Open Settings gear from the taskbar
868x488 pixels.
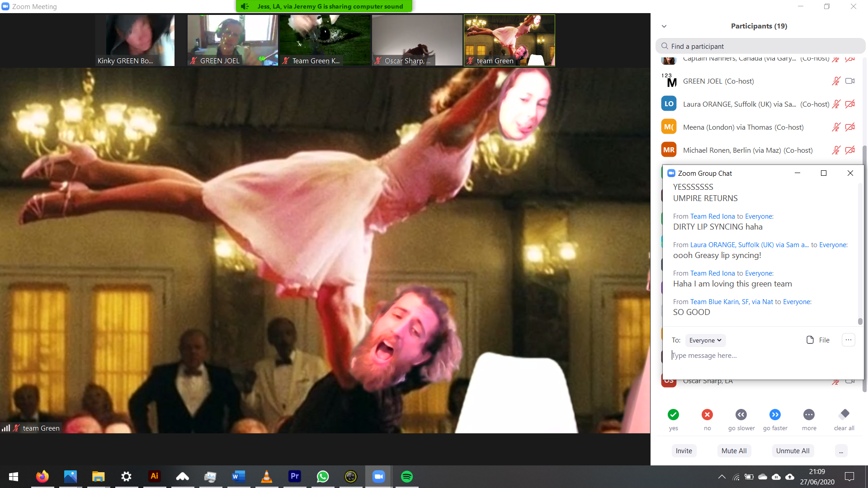(126, 477)
